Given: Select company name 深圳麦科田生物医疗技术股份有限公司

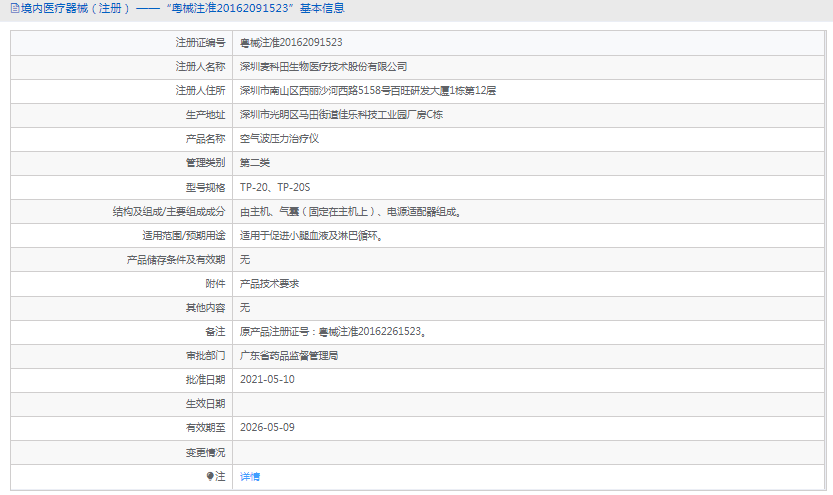Looking at the screenshot, I should coord(324,66).
